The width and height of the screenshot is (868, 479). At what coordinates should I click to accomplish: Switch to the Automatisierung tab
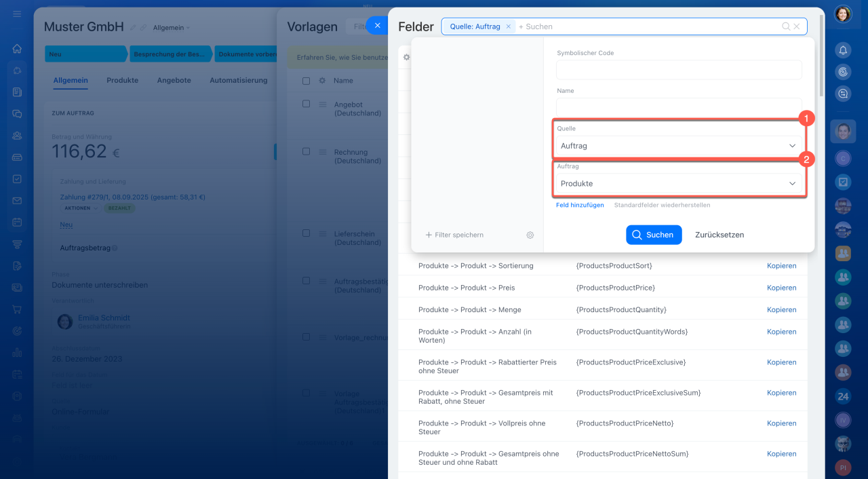click(x=238, y=80)
